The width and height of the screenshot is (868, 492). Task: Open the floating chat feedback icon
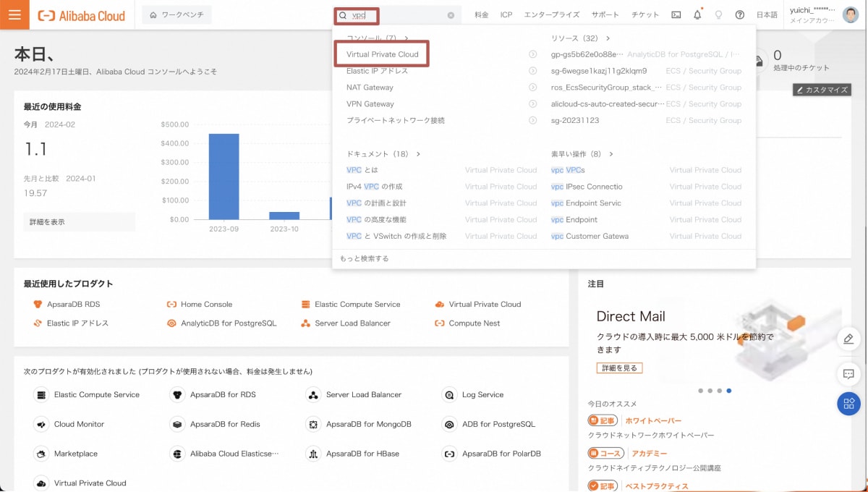tap(848, 373)
